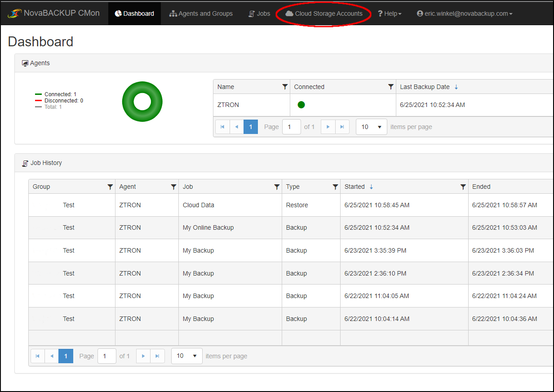Go to next page of Job History
The height and width of the screenshot is (392, 554).
143,356
